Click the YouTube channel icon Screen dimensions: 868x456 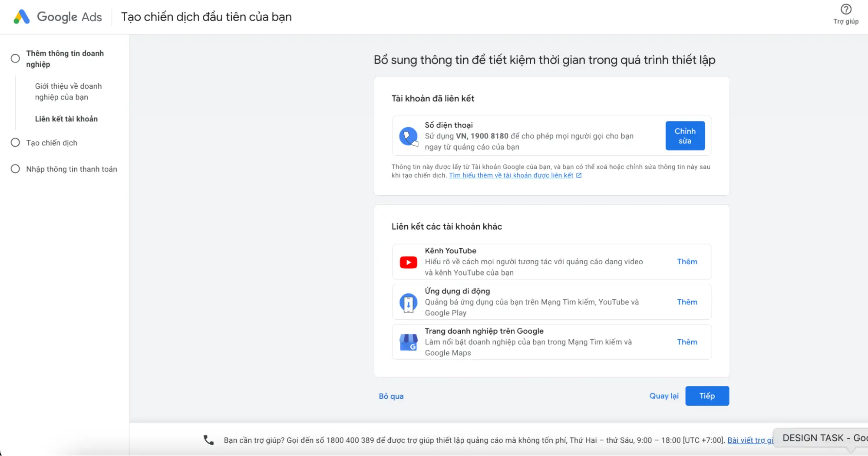click(x=408, y=262)
